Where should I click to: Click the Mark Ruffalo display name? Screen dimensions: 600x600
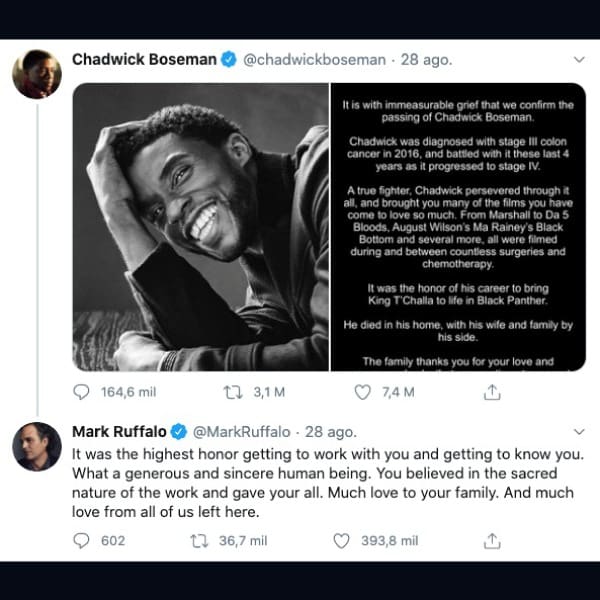[x=118, y=432]
